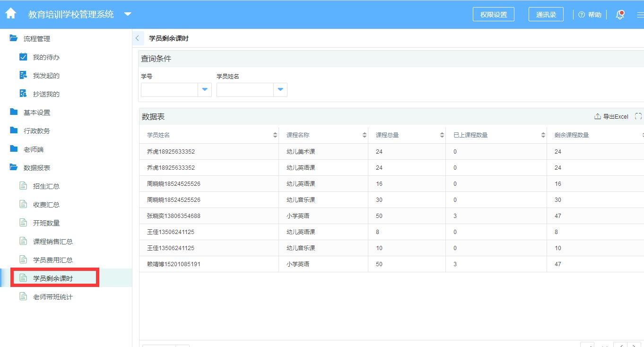Image resolution: width=644 pixels, height=347 pixels.
Task: Click the 学号 input field
Action: coord(169,90)
